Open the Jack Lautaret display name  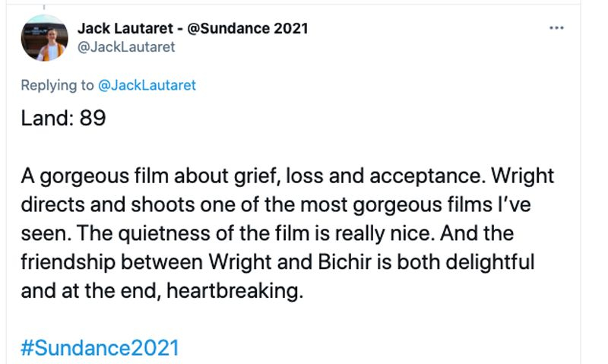125,28
